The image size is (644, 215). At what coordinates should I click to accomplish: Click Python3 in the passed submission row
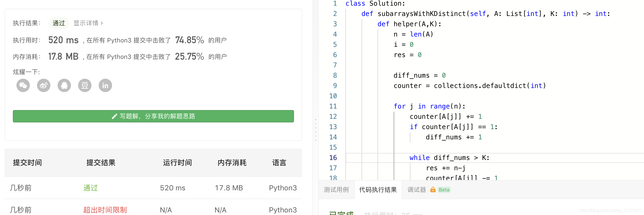(x=283, y=188)
